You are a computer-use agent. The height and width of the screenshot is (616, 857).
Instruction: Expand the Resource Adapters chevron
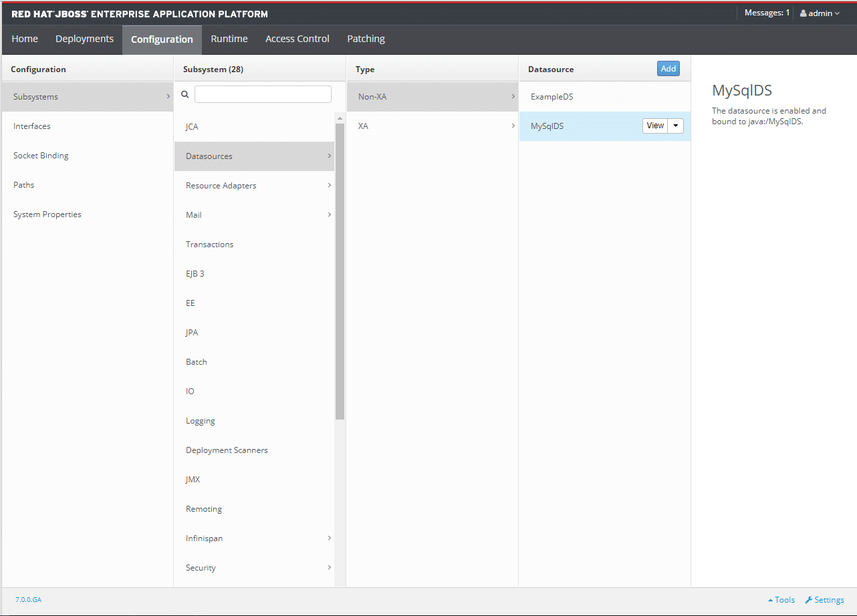[x=329, y=185]
